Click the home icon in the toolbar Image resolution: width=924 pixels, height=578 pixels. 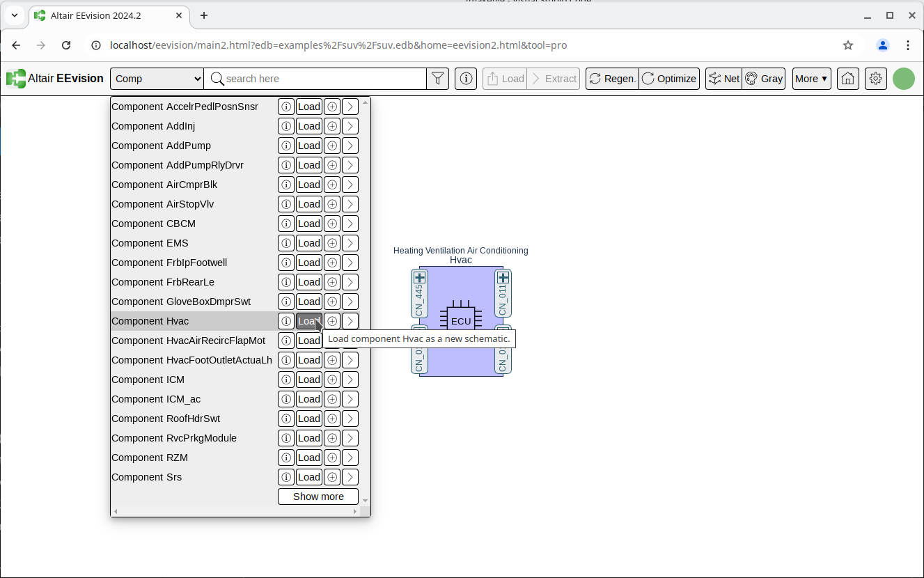[x=847, y=79]
